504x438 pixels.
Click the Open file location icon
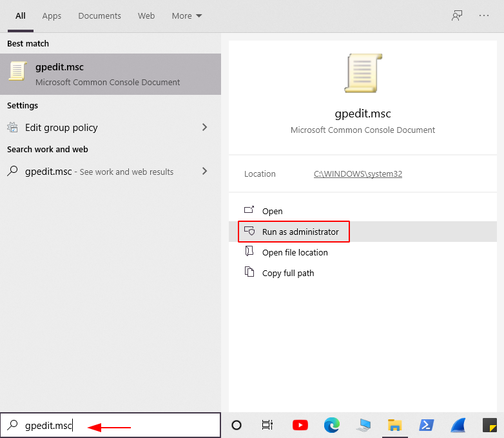249,251
